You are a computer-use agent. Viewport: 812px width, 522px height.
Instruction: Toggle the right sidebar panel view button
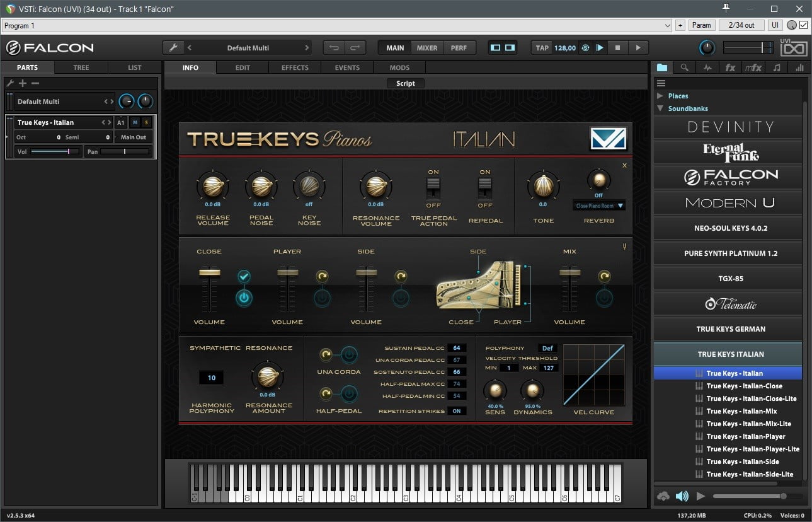point(510,48)
